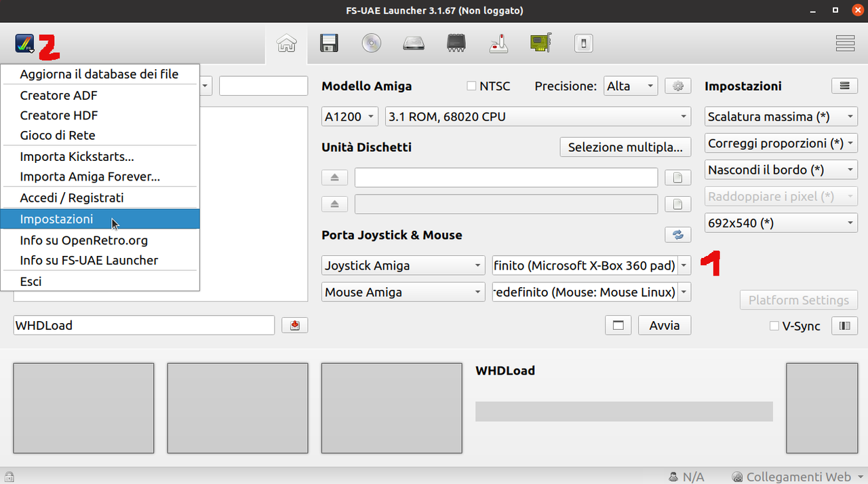Screen dimensions: 868x484
Task: Open Collegamenti Web dropdown in status bar
Action: point(797,477)
